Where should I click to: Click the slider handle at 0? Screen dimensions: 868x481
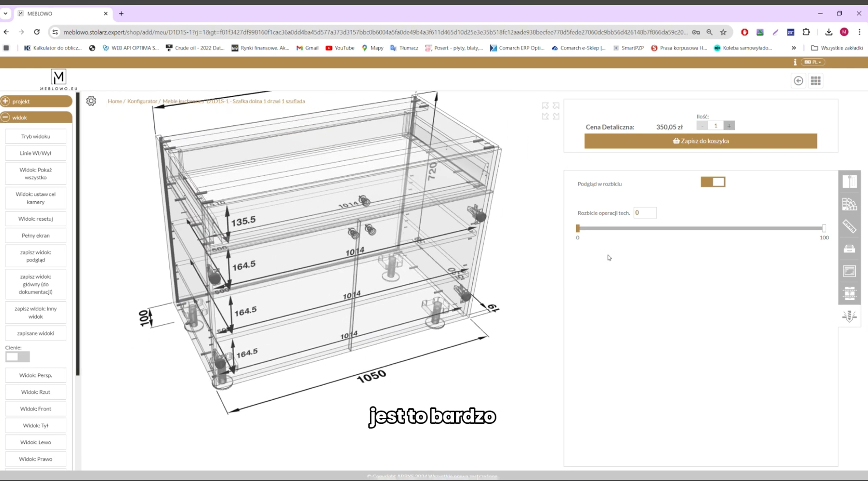click(578, 228)
